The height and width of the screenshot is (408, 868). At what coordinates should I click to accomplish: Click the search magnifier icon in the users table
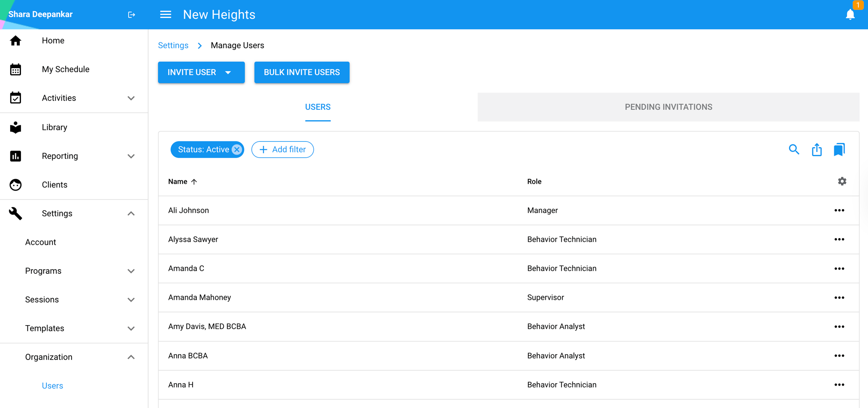(794, 149)
